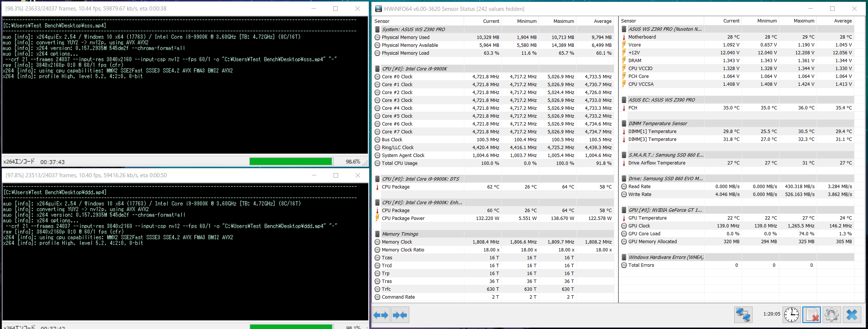This screenshot has height=329, width=868.
Task: Click the Average column header in right pane
Action: pyautogui.click(x=835, y=21)
